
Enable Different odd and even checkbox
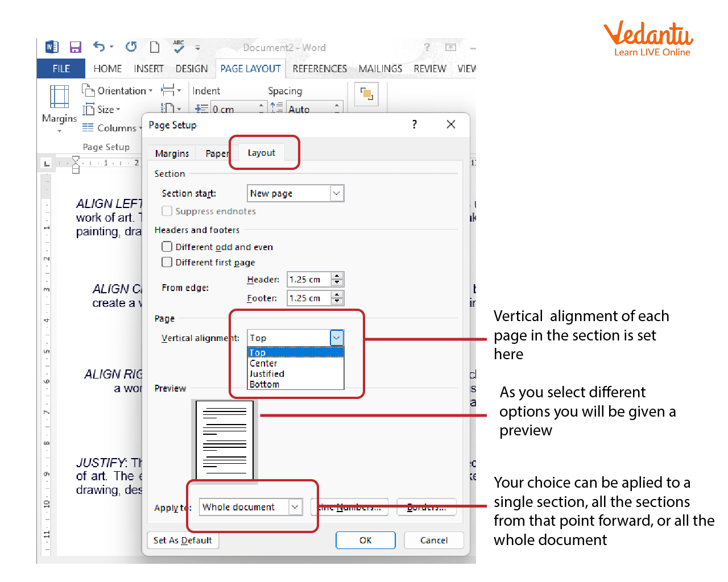point(167,247)
